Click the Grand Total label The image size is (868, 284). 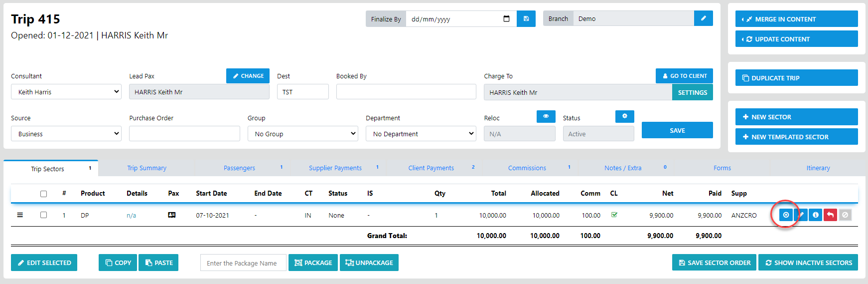387,236
